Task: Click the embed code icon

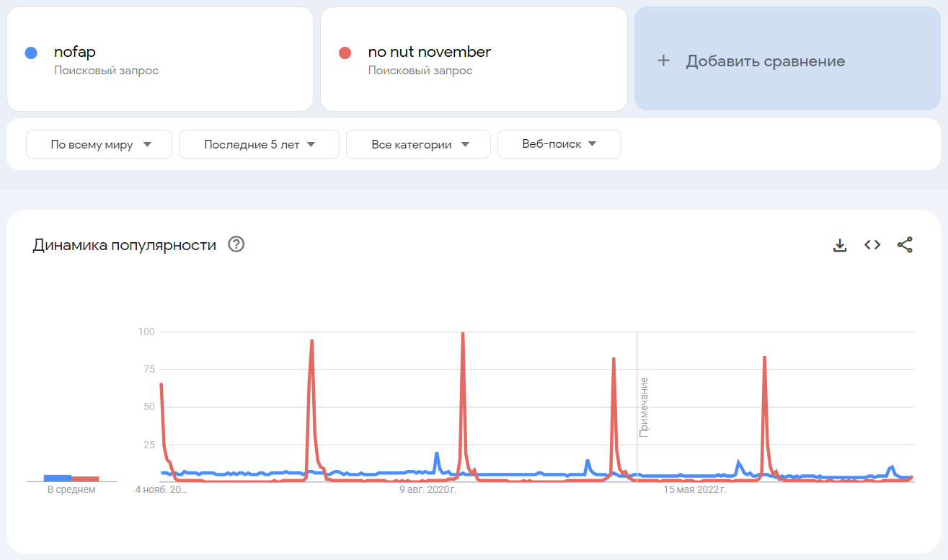Action: (x=872, y=245)
